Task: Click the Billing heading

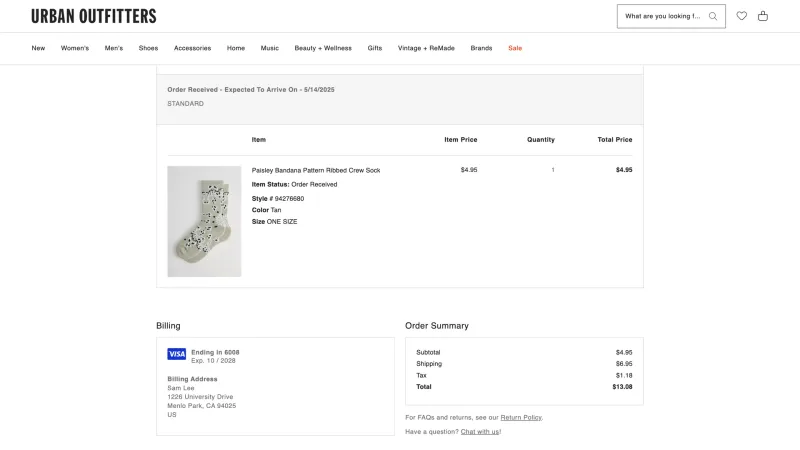Action: point(168,326)
